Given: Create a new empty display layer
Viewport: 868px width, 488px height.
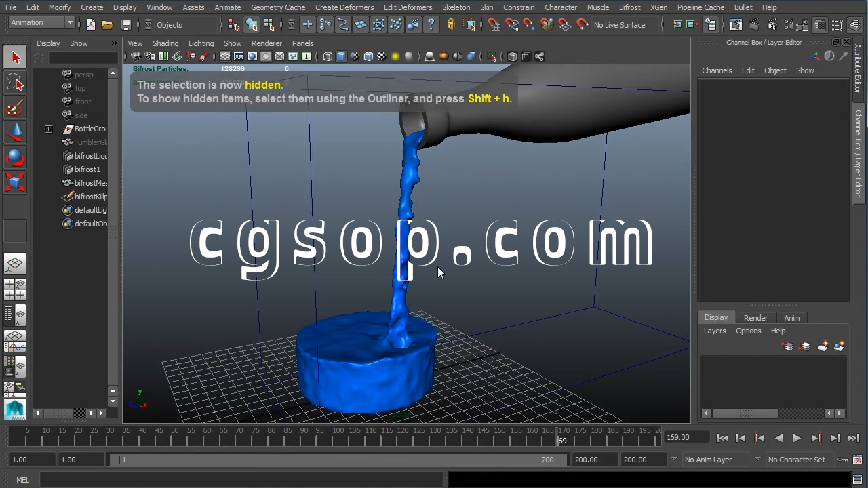Looking at the screenshot, I should tap(823, 347).
